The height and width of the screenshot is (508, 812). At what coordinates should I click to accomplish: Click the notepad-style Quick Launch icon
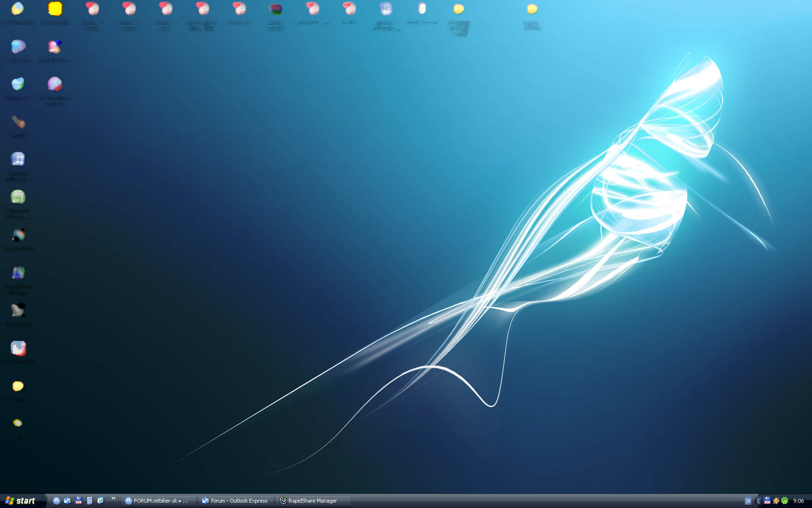[x=89, y=501]
